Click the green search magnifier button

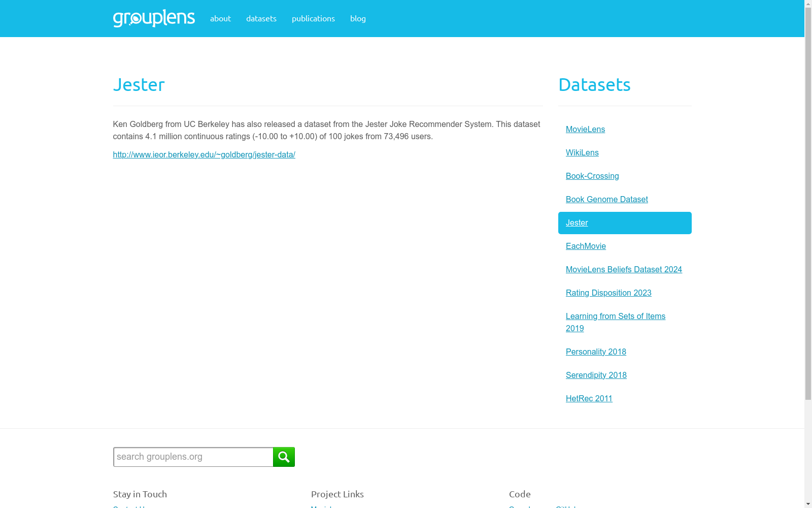(x=284, y=457)
